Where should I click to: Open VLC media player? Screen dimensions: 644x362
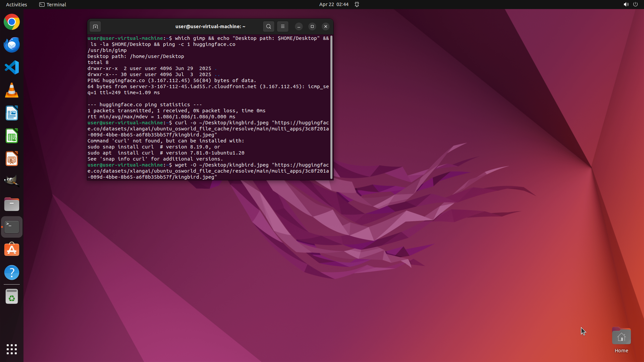tap(12, 90)
